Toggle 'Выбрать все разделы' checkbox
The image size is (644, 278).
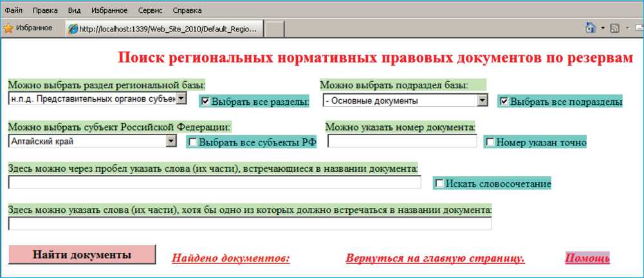206,100
